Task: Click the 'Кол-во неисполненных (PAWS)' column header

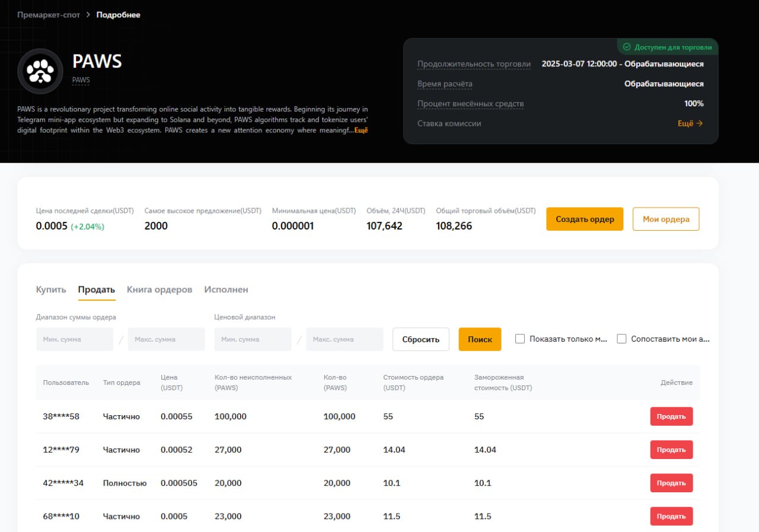Action: (253, 383)
